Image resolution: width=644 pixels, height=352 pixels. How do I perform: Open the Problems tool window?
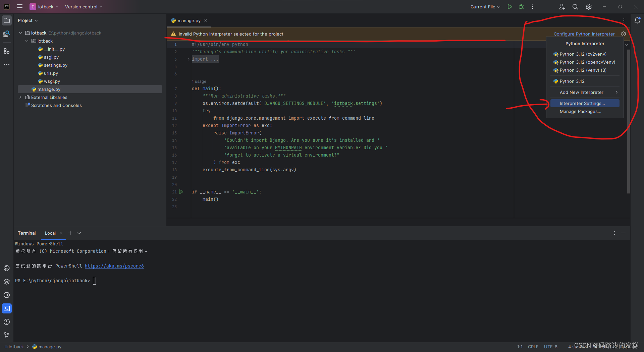click(x=7, y=321)
